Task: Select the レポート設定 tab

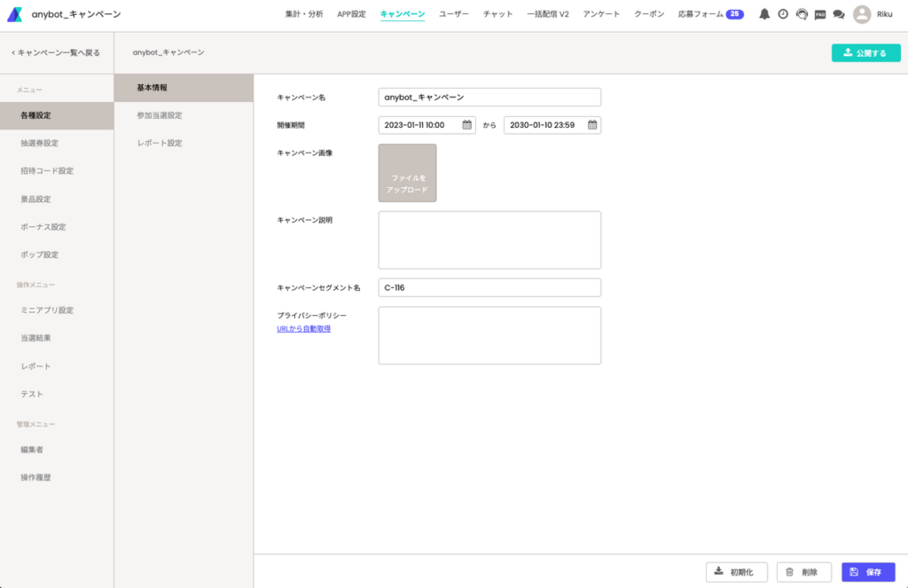Action: pyautogui.click(x=160, y=143)
